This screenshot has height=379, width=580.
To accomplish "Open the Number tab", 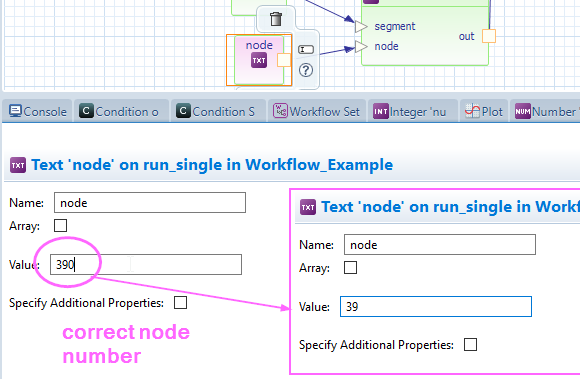I will [x=546, y=111].
